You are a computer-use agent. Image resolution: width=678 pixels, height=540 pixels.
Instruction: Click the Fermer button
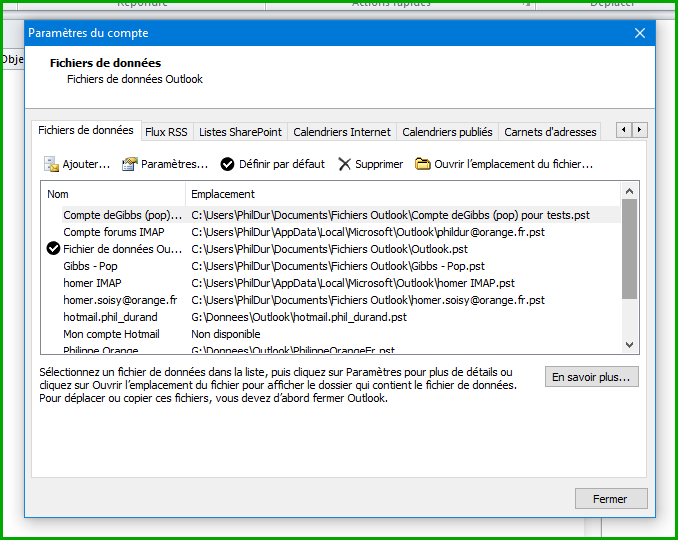[x=611, y=499]
